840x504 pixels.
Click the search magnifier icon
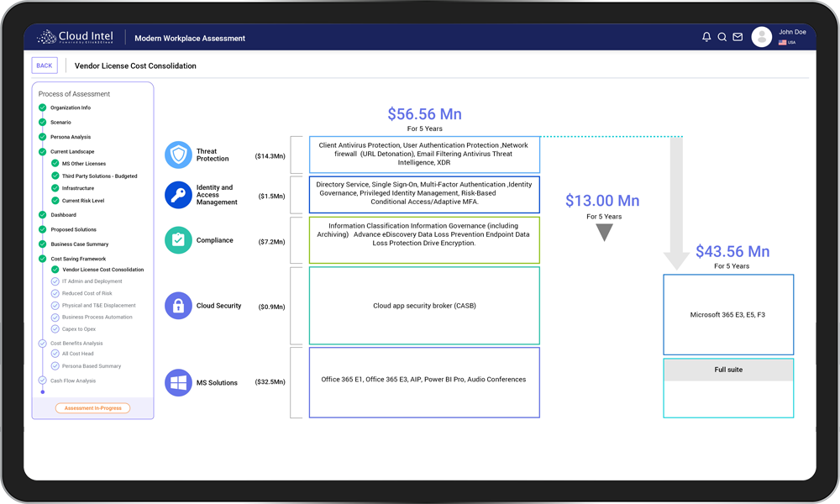click(x=722, y=37)
